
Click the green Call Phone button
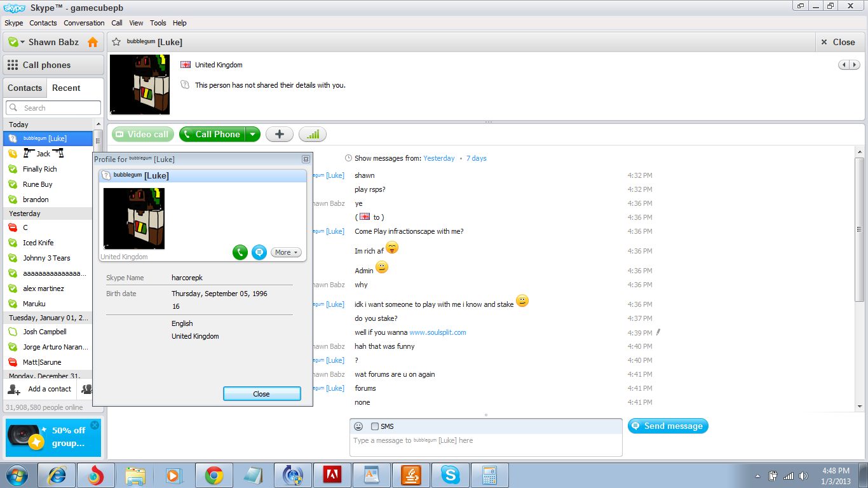pyautogui.click(x=213, y=134)
